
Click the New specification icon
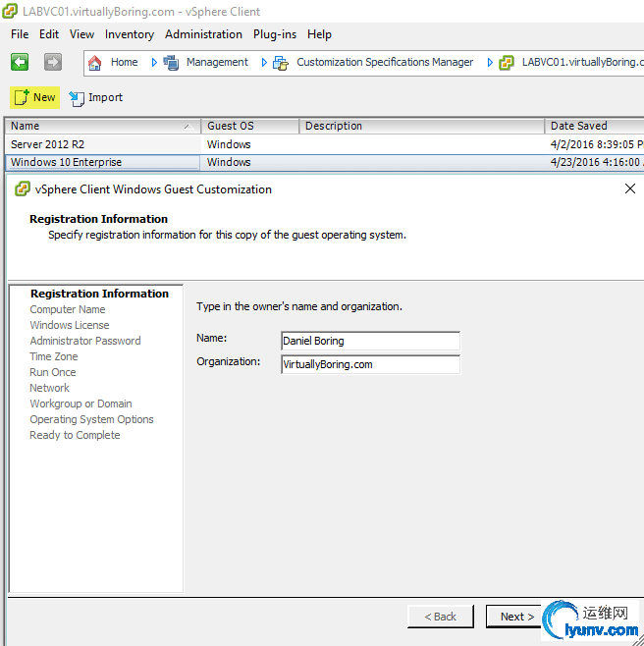pos(22,97)
